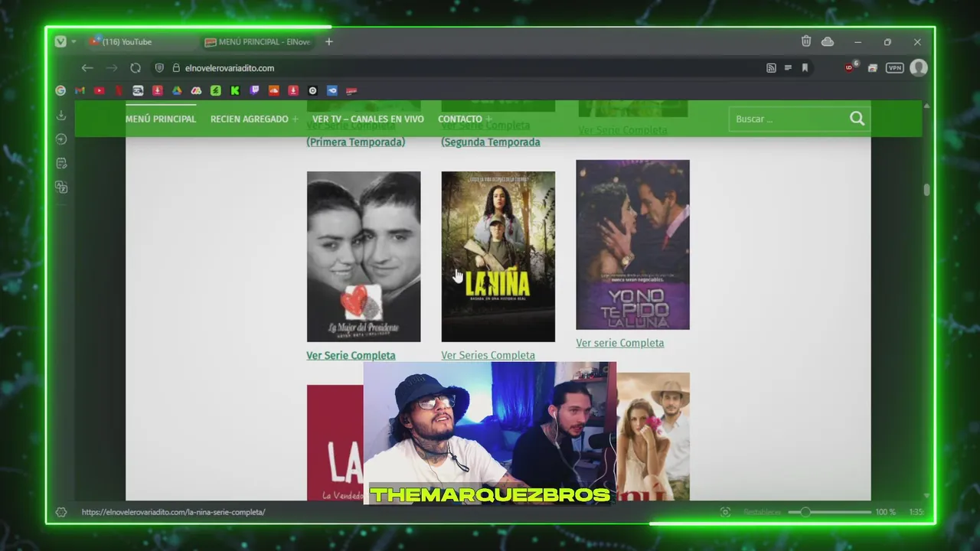Click Ver serie Completa under Yo No Te Pido

[x=620, y=343]
